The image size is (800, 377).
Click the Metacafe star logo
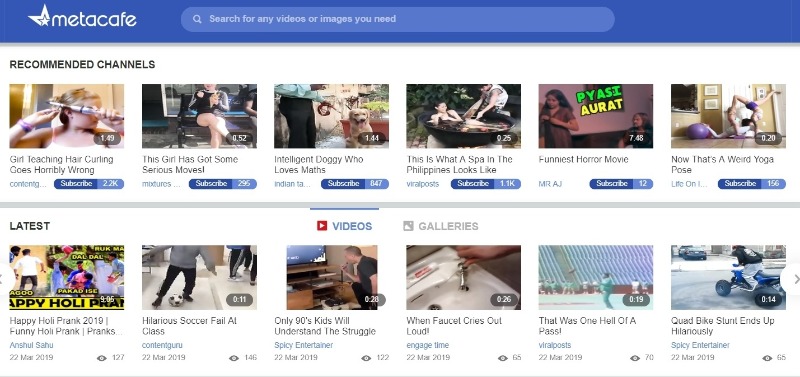[x=40, y=16]
